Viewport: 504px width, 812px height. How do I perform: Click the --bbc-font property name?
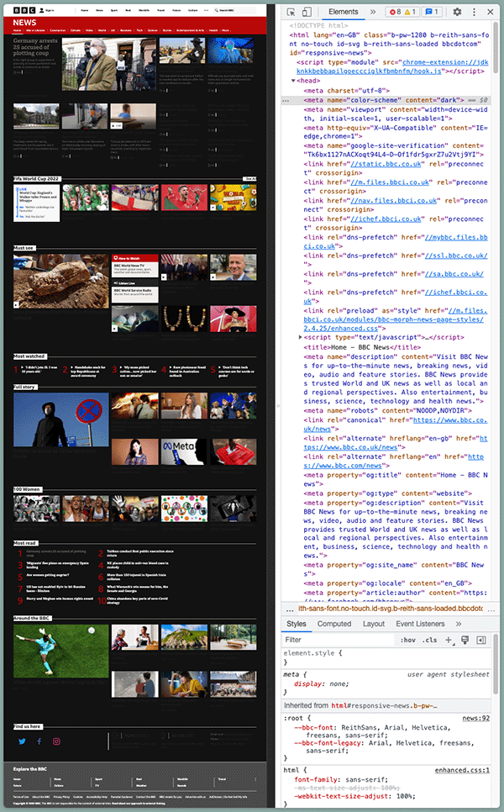[313, 727]
